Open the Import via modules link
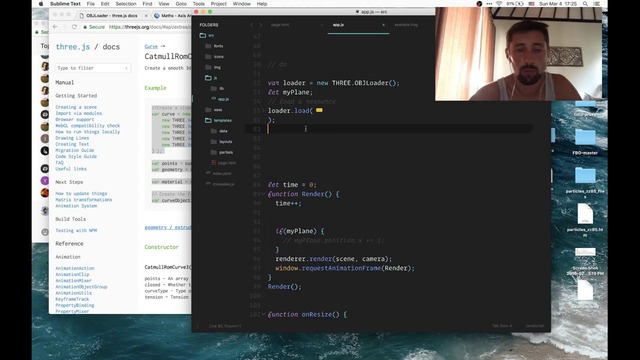 pos(79,113)
